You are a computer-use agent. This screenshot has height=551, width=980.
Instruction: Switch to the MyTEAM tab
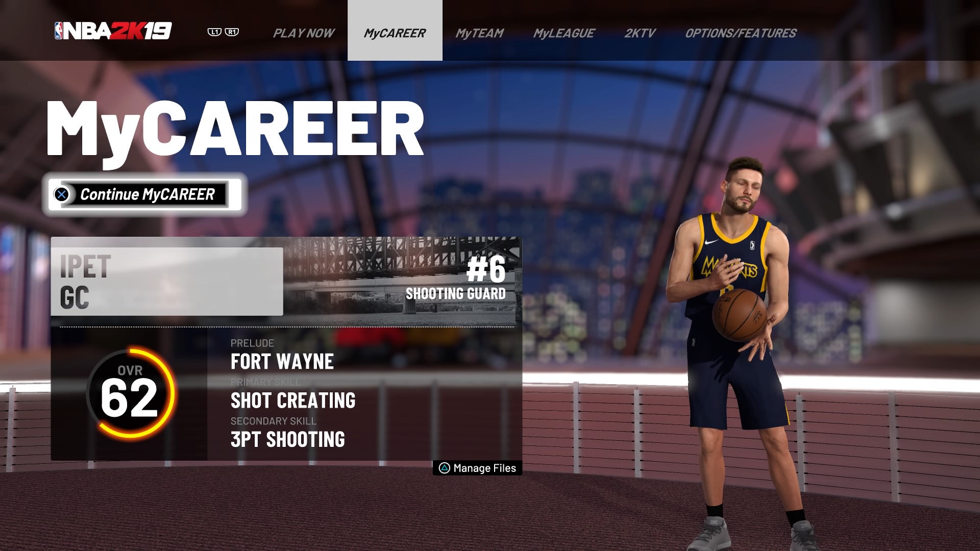[x=479, y=33]
